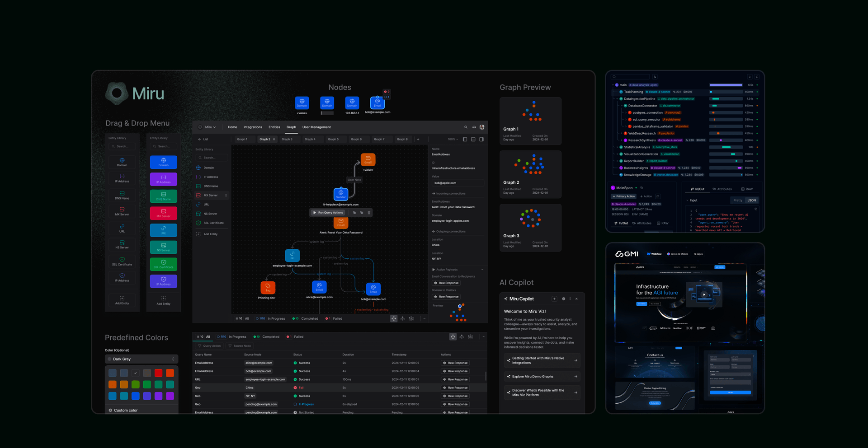Open the Dark Grey color dropdown
868x448 pixels.
click(x=142, y=359)
